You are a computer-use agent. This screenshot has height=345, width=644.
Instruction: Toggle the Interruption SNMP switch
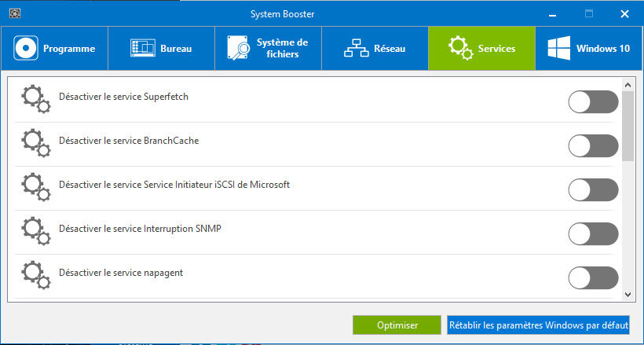point(593,234)
